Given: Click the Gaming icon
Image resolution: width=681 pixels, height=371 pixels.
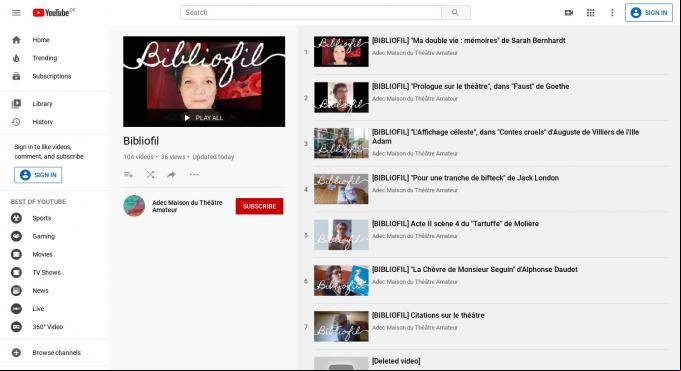Looking at the screenshot, I should pyautogui.click(x=16, y=236).
